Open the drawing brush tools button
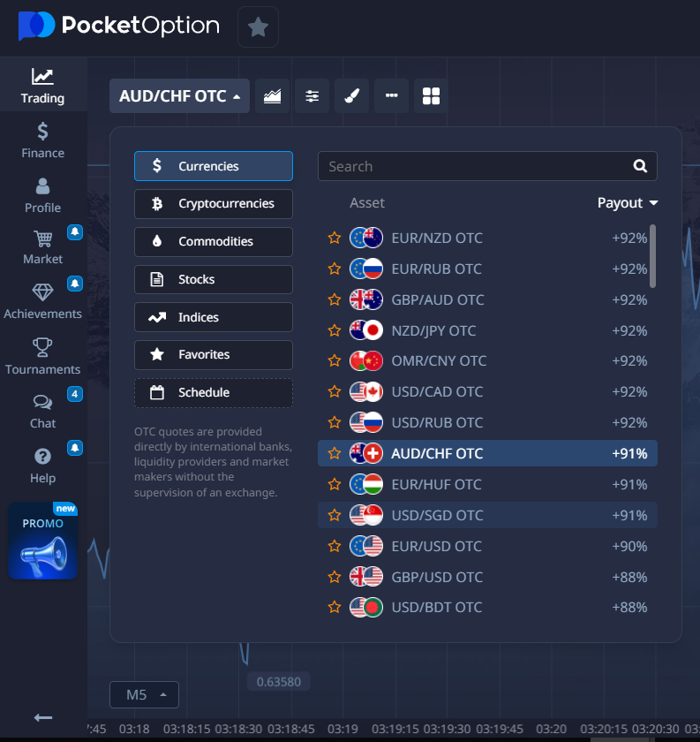The image size is (700, 742). pyautogui.click(x=352, y=96)
